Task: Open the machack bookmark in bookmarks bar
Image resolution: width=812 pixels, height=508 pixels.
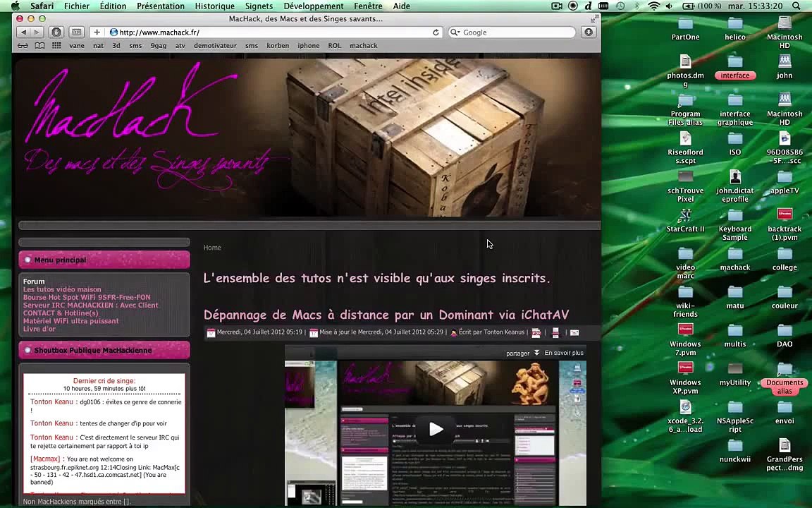Action: click(364, 46)
